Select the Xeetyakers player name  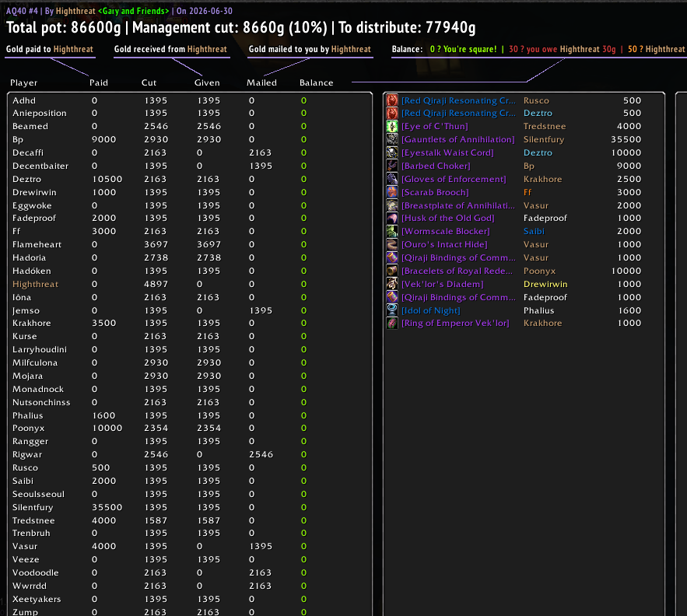point(37,599)
